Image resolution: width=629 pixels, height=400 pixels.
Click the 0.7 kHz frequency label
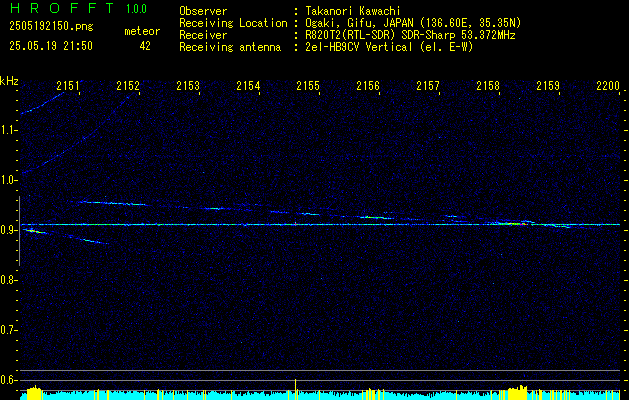(8, 330)
